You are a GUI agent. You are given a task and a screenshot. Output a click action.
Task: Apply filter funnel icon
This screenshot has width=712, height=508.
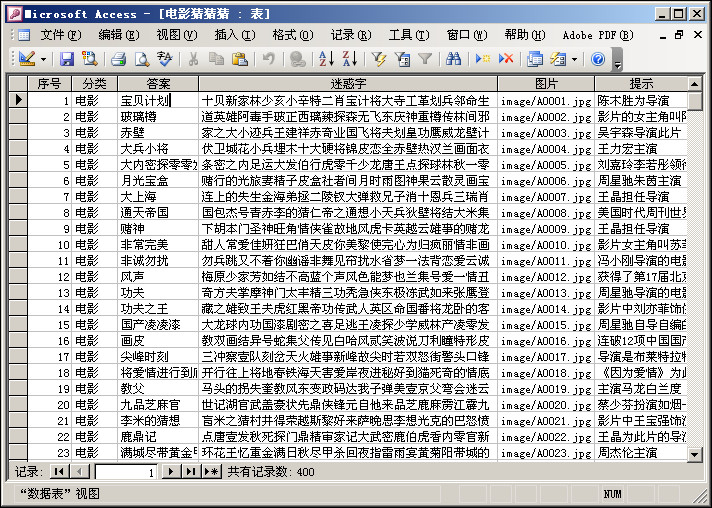[x=425, y=59]
